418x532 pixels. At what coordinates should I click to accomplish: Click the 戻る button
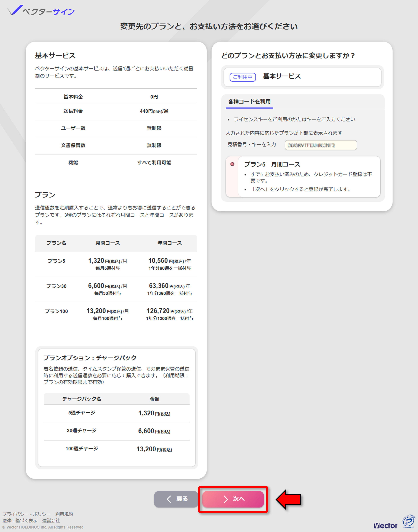click(x=176, y=499)
